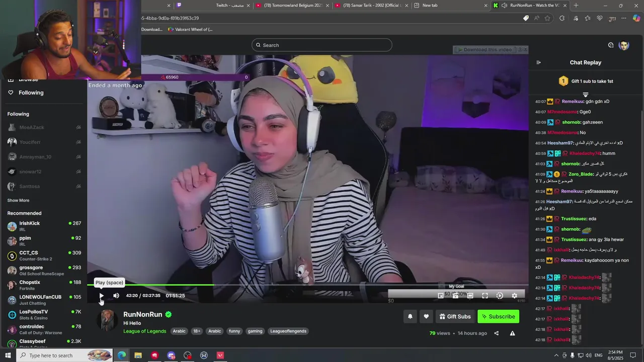The image size is (644, 362).
Task: Select the RunNonRun Kick browser tab
Action: coord(530,5)
